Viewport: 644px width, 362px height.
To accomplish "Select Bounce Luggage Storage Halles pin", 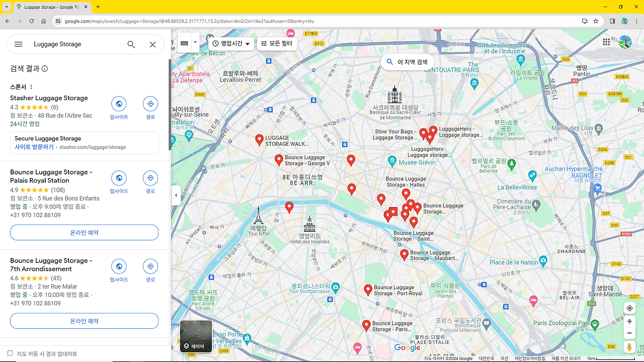I will point(406,194).
